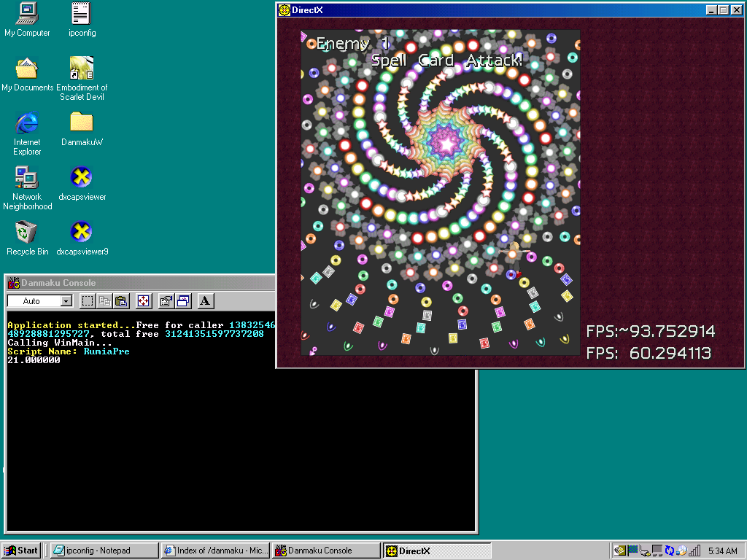Click the 'FPS:~93.752914' readout
Screen dimensions: 747x560
(x=650, y=331)
